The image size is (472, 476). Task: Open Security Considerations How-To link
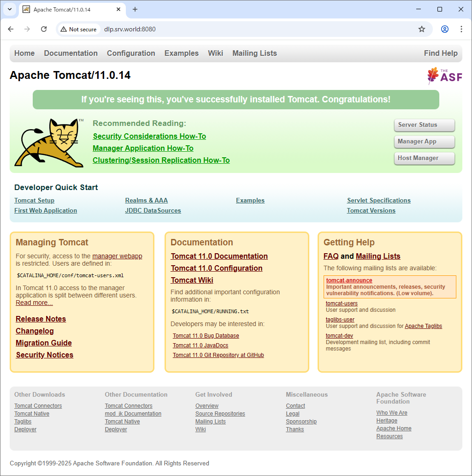coord(149,136)
